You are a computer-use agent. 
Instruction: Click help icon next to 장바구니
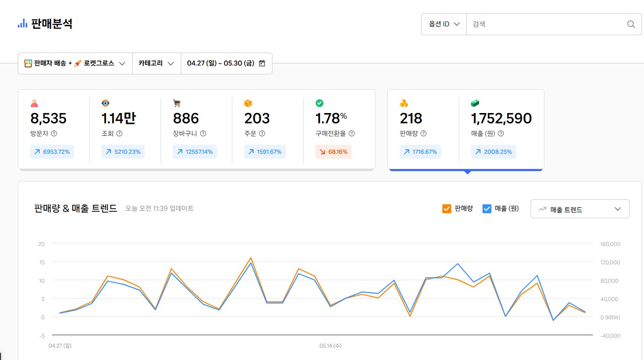click(x=203, y=133)
